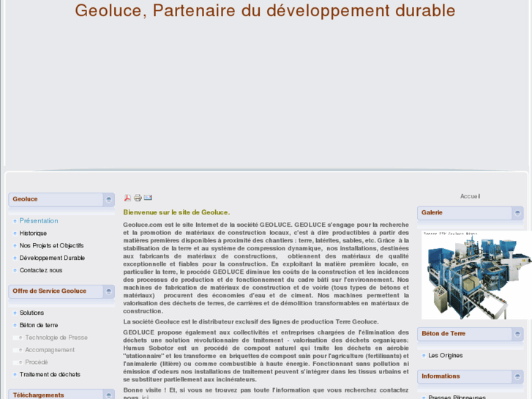Click the bullet icon beside Historique
The height and width of the screenshot is (399, 532).
point(15,234)
